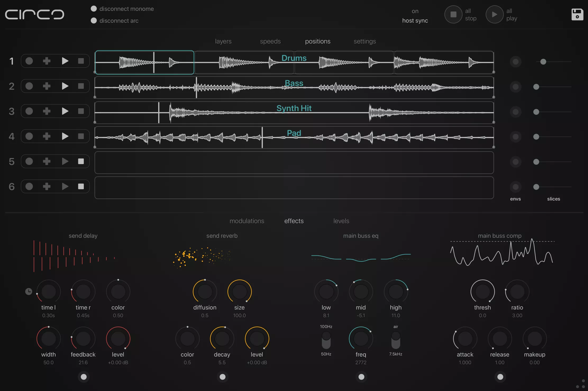Screen dimensions: 588x391
Task: Play track 3 with the play icon
Action: pos(65,111)
